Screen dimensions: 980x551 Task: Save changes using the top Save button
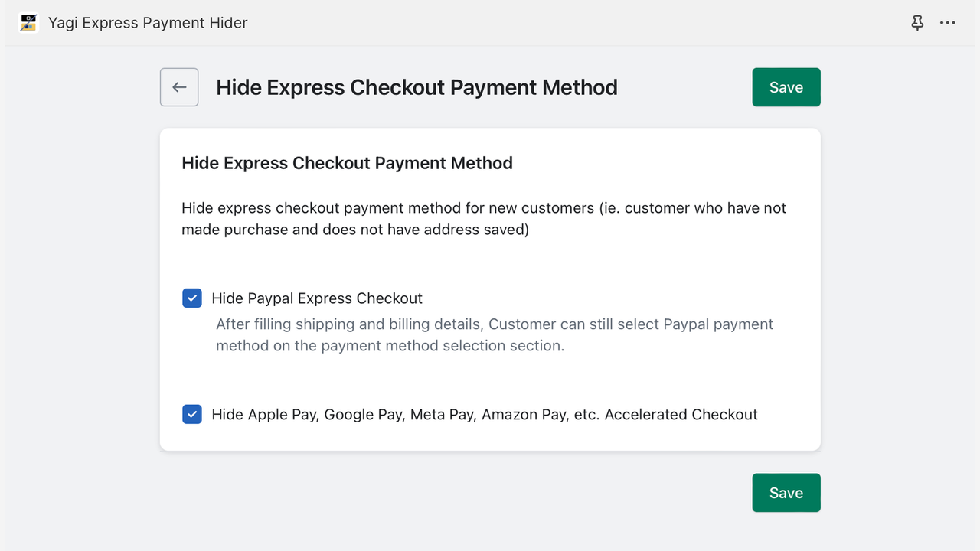click(786, 86)
